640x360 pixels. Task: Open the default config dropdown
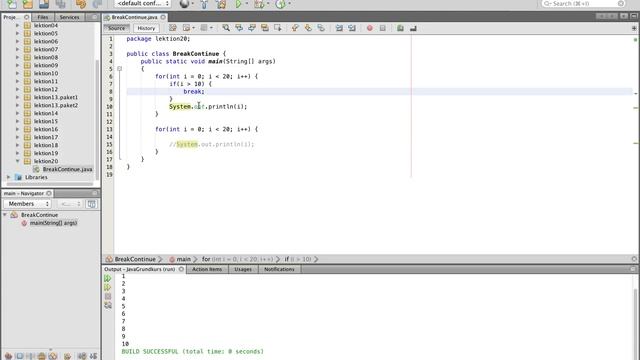[142, 4]
